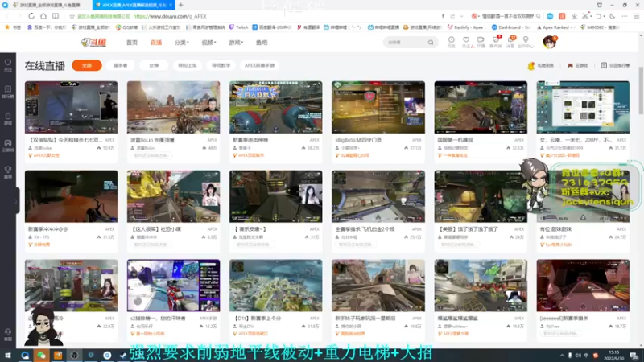Open the 分区排行榜 ranking link
Screen dimensions: 644x362
tap(615, 66)
